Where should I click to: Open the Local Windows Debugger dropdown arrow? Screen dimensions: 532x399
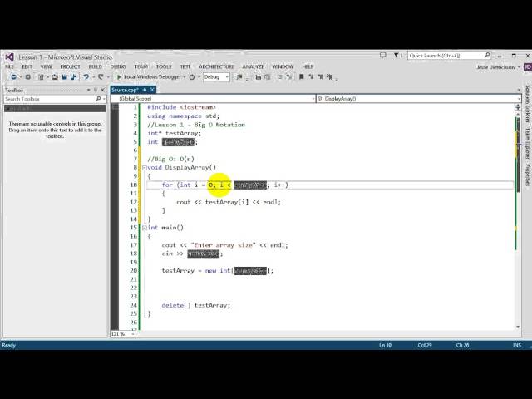point(185,77)
